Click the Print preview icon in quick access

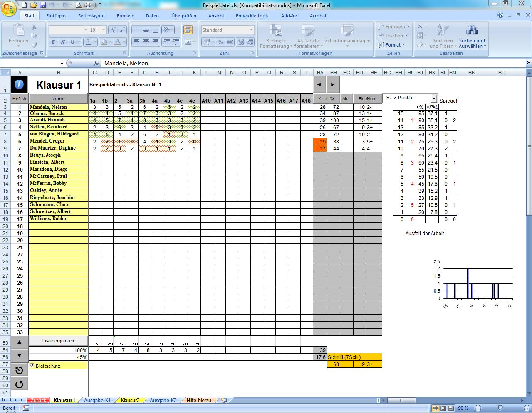tap(79, 5)
